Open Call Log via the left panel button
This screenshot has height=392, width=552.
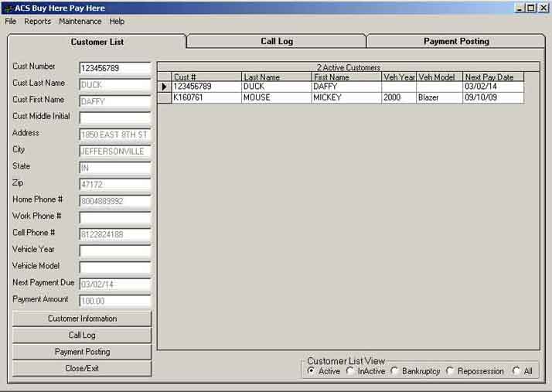click(82, 335)
